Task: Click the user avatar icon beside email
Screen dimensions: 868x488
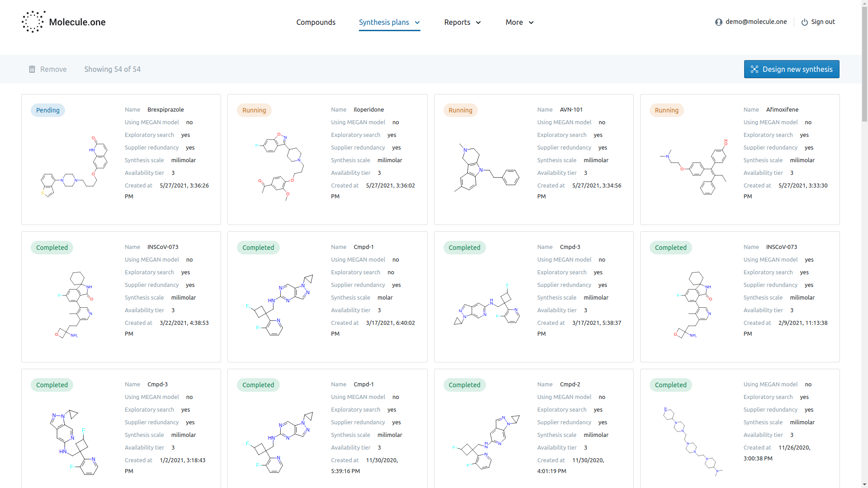Action: (718, 22)
